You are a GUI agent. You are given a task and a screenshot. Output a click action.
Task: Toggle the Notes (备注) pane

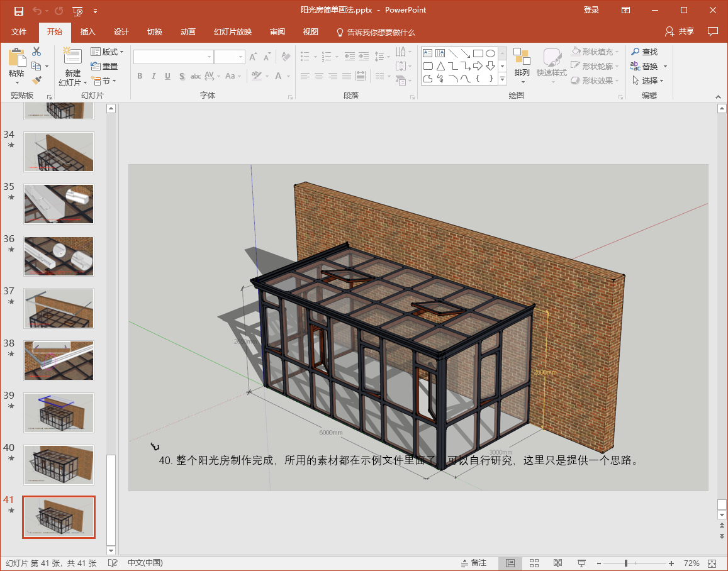pyautogui.click(x=474, y=563)
